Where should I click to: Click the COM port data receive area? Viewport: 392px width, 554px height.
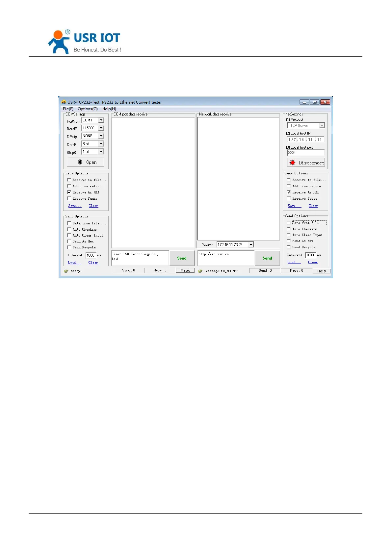[x=153, y=183]
